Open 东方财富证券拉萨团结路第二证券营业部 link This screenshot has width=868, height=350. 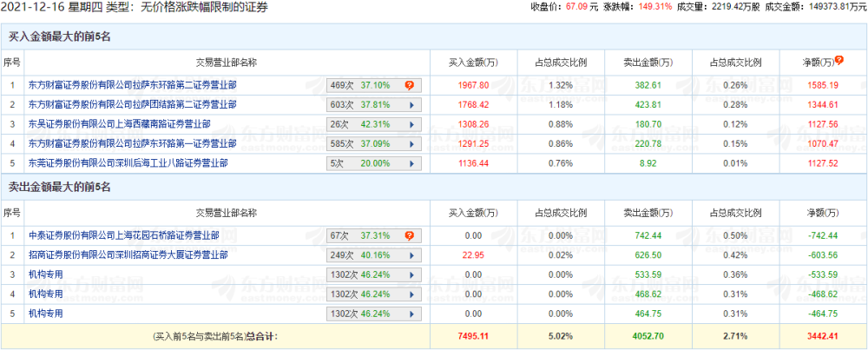click(x=132, y=104)
